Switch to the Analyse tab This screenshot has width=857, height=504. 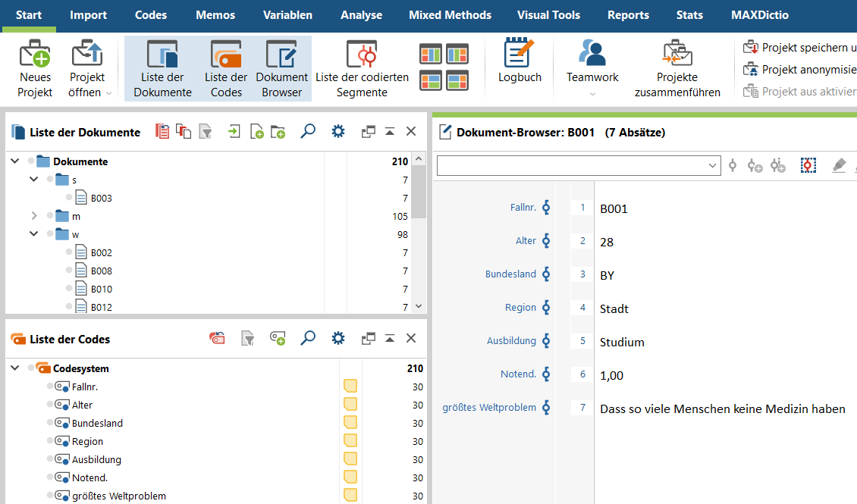361,15
